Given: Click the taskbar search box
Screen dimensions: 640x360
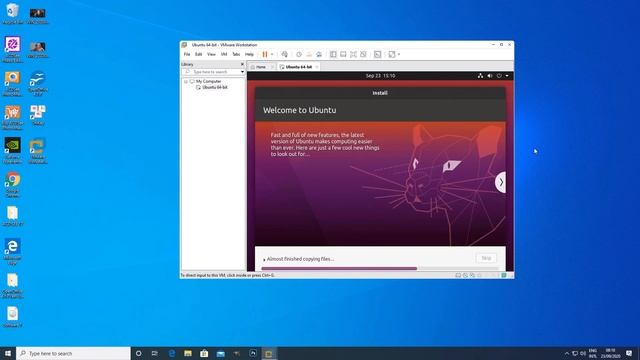Looking at the screenshot, I should (74, 353).
